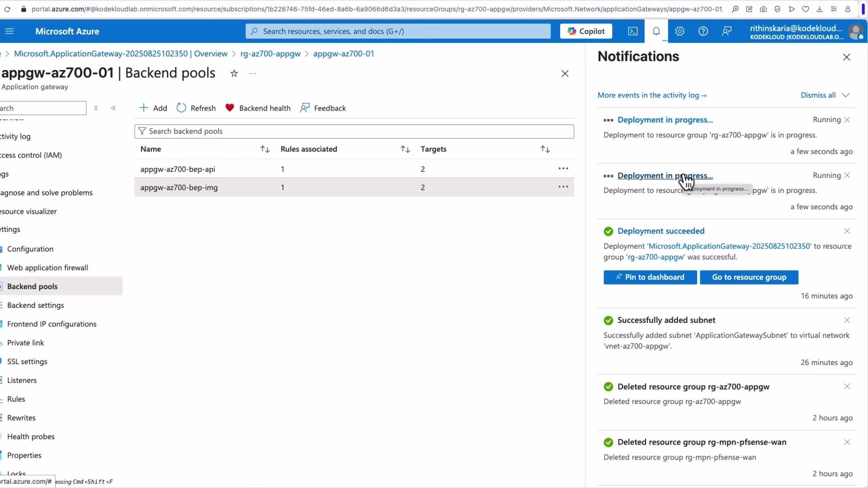Image resolution: width=868 pixels, height=488 pixels.
Task: Sort by Name column arrows
Action: (x=265, y=149)
